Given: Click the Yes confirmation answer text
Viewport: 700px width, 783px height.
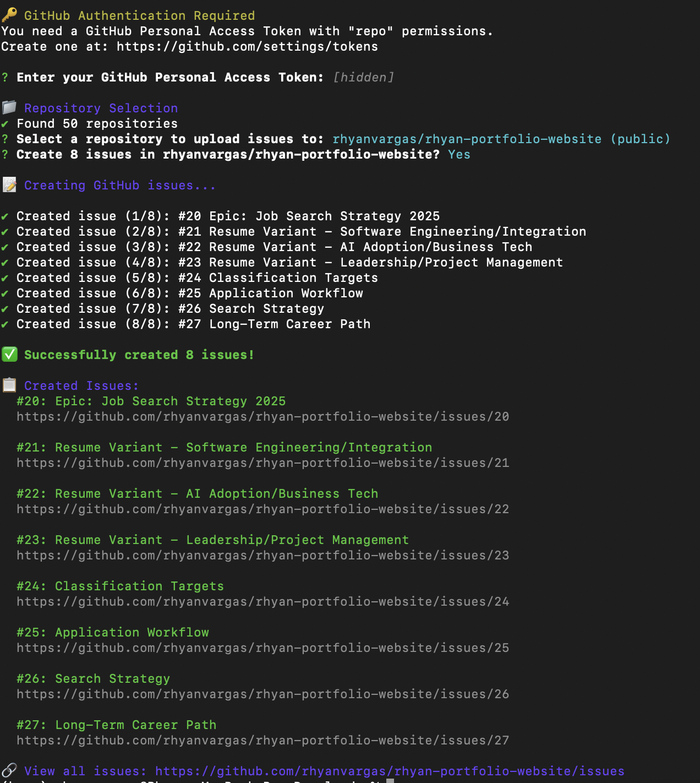Looking at the screenshot, I should (458, 154).
